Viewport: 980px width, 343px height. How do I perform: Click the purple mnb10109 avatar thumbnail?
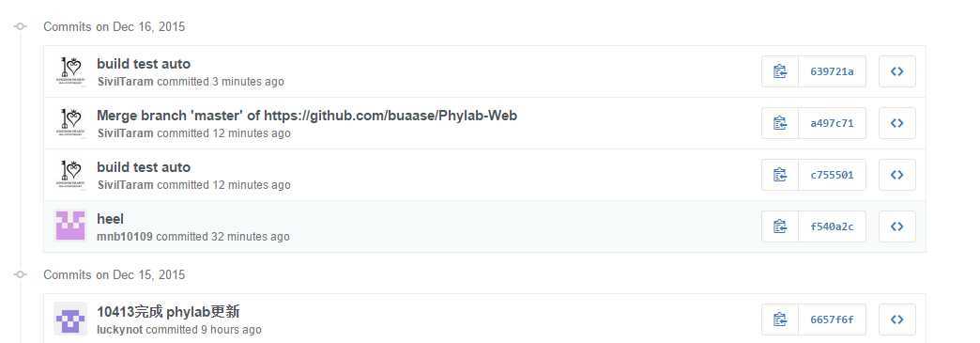click(70, 226)
